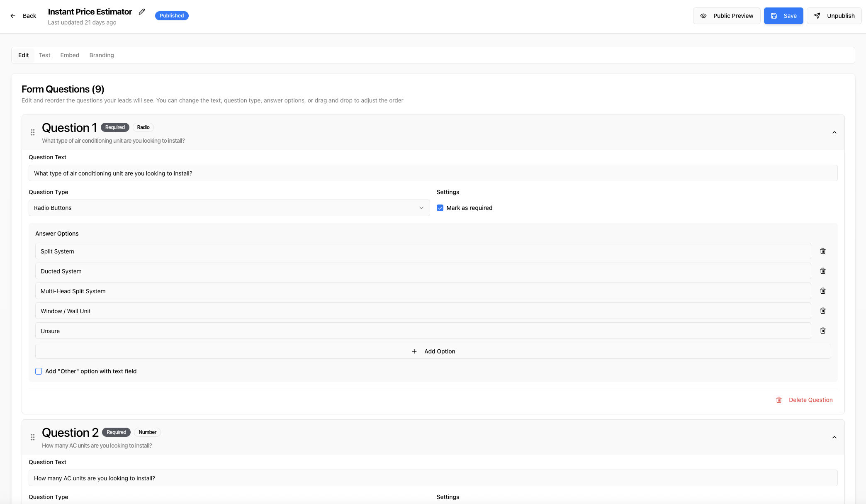Viewport: 866px width, 504px height.
Task: Click the Question 1 text input field
Action: pyautogui.click(x=433, y=173)
